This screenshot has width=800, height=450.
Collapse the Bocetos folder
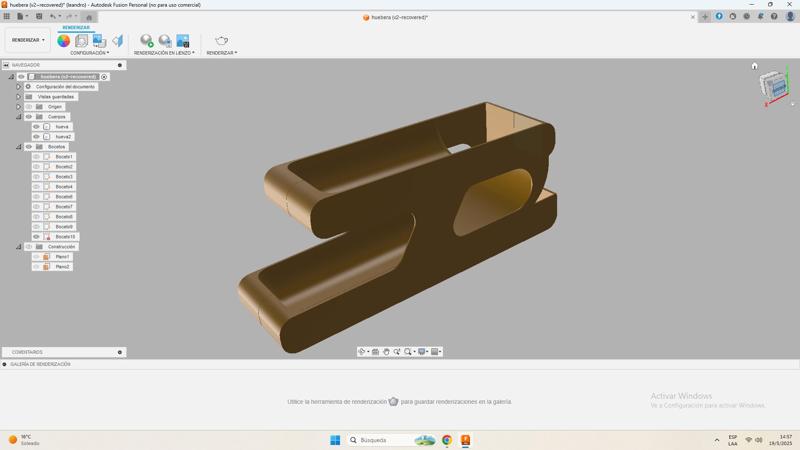click(x=18, y=147)
